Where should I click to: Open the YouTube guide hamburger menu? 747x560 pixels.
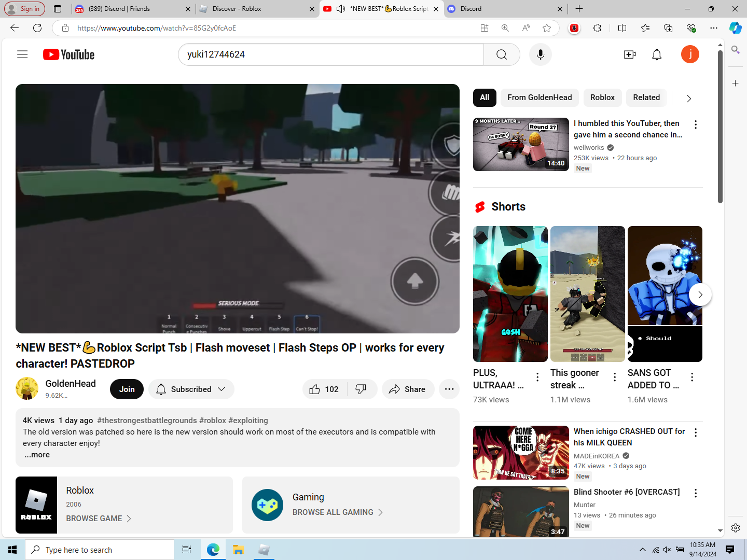point(22,54)
